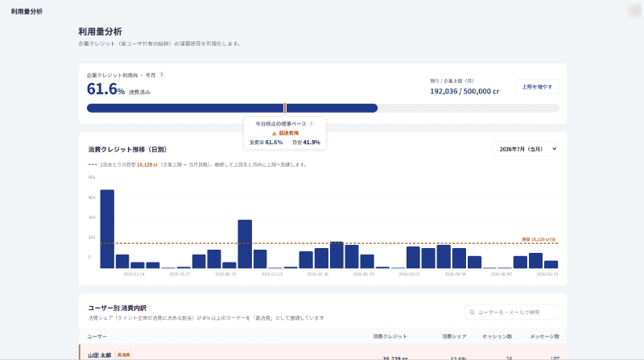Click the 61.6% 消費済み figure
The image size is (644, 360).
[x=118, y=89]
